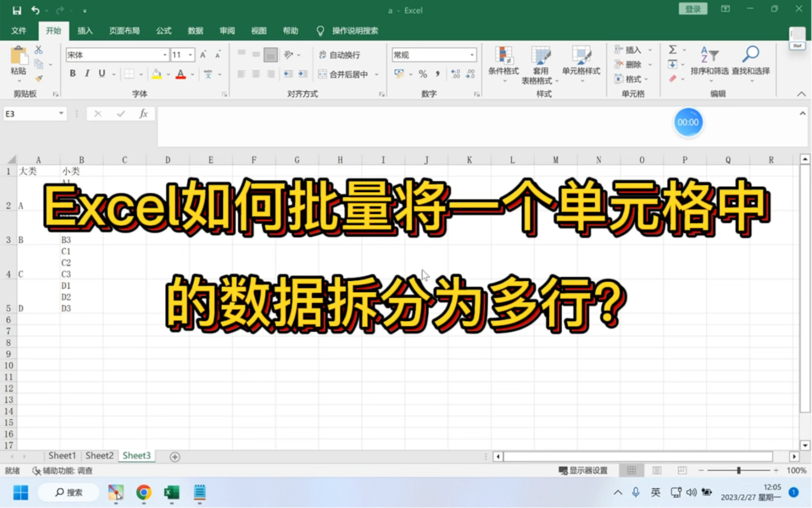This screenshot has height=508, width=812.
Task: Toggle Underline formatting
Action: [101, 74]
